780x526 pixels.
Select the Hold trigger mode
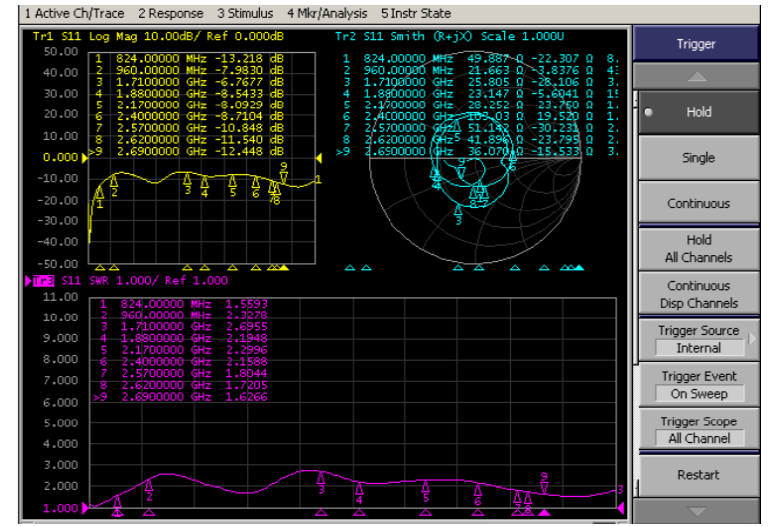tap(698, 113)
